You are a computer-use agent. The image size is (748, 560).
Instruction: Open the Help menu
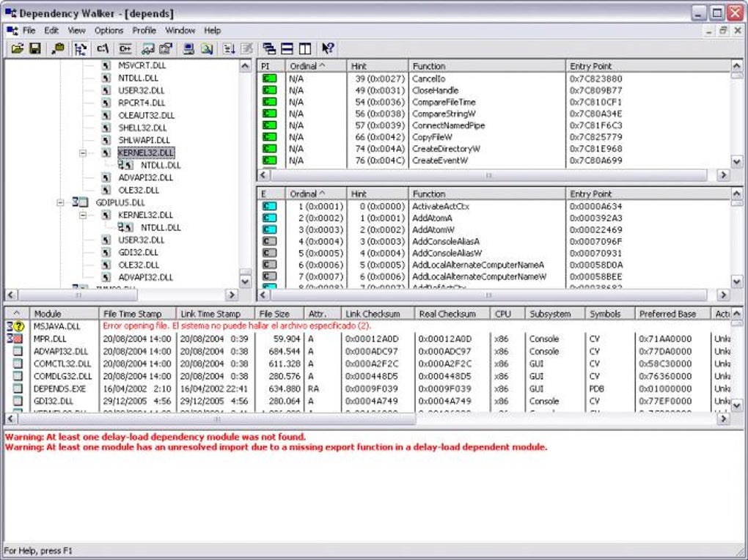tap(212, 31)
